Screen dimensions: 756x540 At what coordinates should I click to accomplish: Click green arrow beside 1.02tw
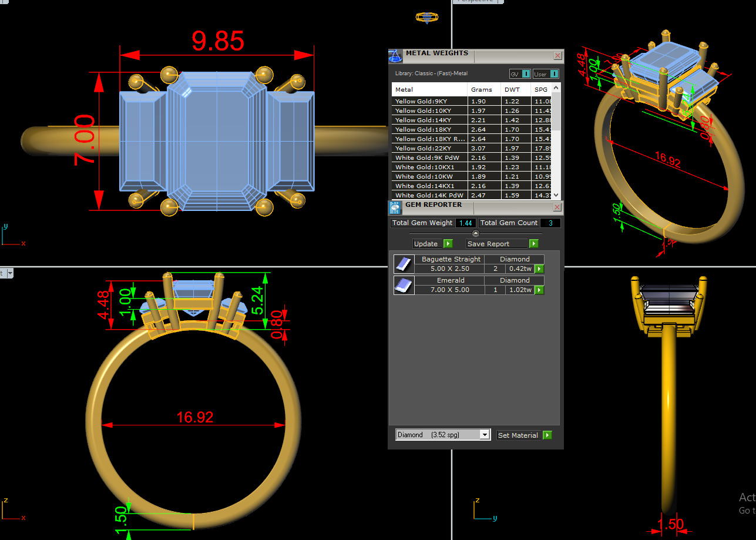[x=539, y=290]
